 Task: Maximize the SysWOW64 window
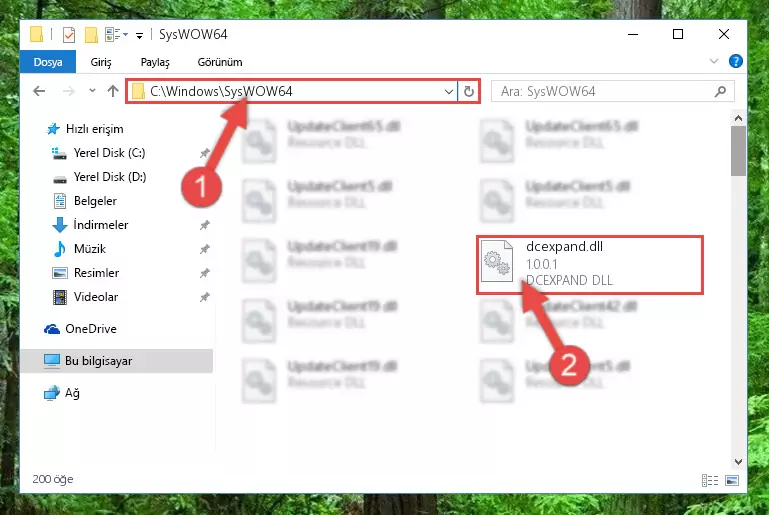click(x=678, y=34)
